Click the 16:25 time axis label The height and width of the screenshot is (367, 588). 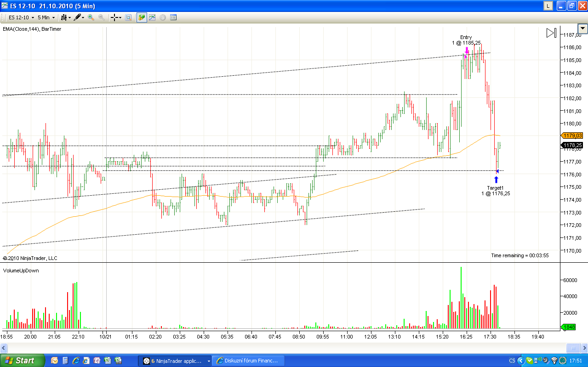(467, 337)
